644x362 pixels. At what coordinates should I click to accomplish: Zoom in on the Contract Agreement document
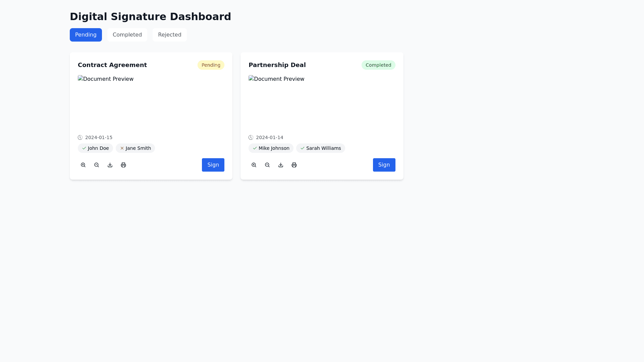[83, 165]
